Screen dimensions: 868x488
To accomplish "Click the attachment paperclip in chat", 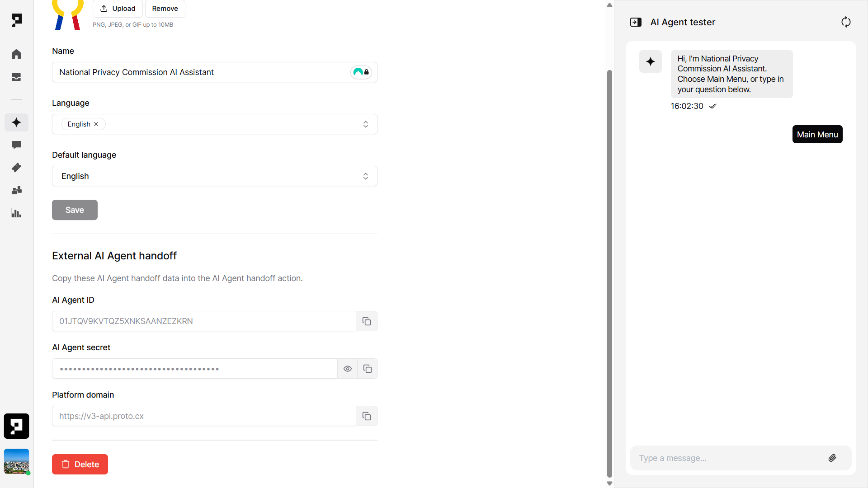I will click(x=832, y=458).
